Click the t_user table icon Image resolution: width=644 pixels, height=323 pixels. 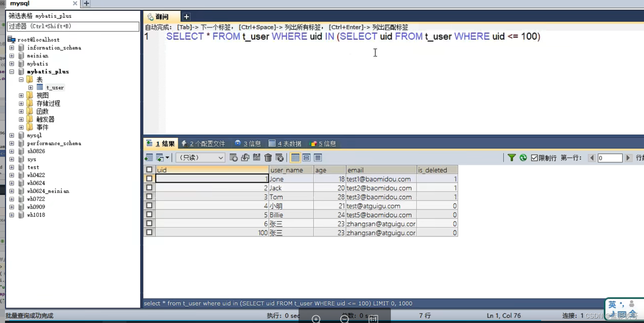pos(40,87)
